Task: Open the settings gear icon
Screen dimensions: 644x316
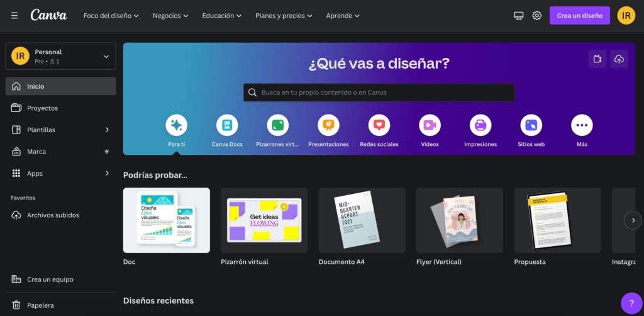Action: (x=537, y=16)
